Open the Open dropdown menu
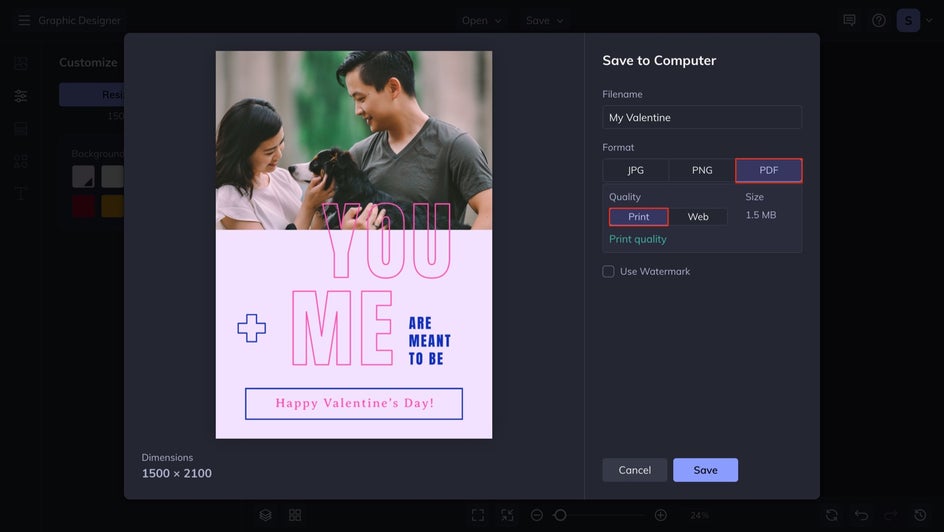The width and height of the screenshot is (944, 532). click(481, 20)
